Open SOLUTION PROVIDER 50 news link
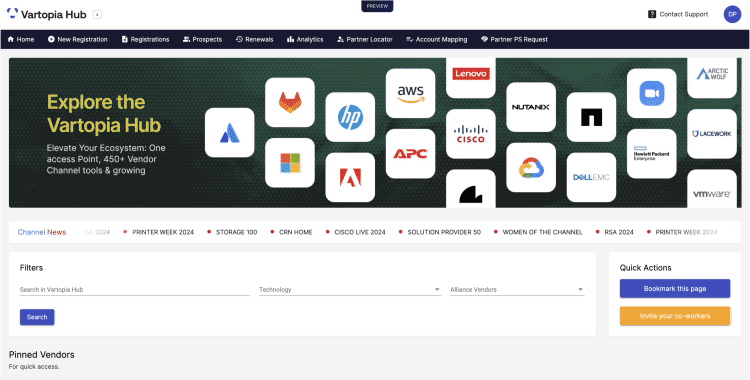 coord(444,232)
